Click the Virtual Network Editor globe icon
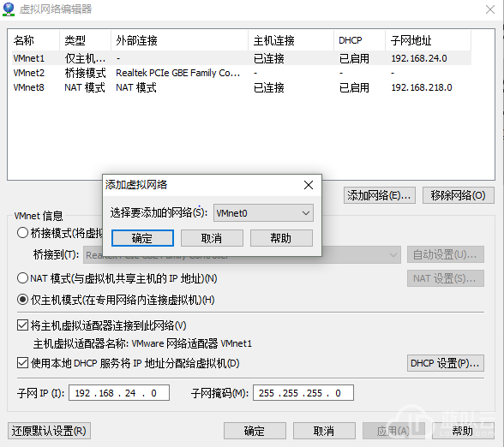The height and width of the screenshot is (447, 504). click(x=9, y=9)
